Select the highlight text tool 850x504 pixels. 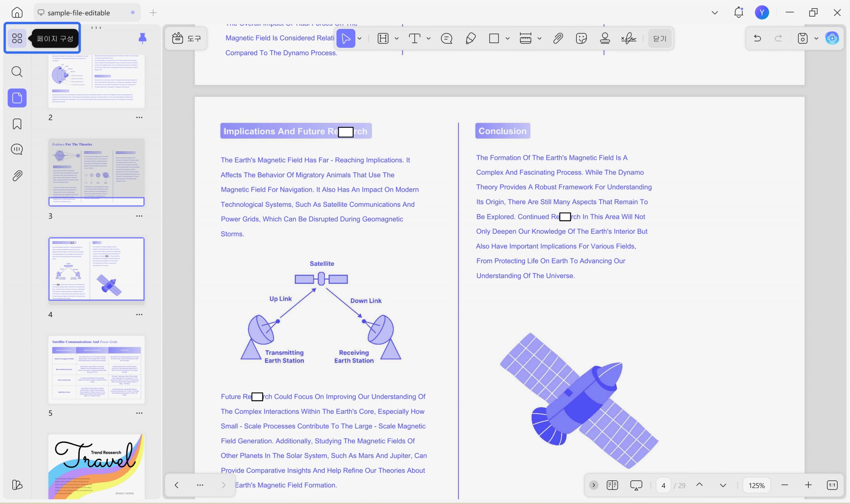click(383, 39)
